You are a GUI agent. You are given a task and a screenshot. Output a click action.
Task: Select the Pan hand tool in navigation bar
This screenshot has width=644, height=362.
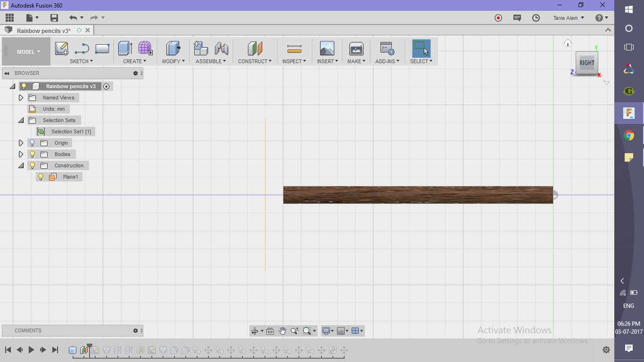(282, 331)
